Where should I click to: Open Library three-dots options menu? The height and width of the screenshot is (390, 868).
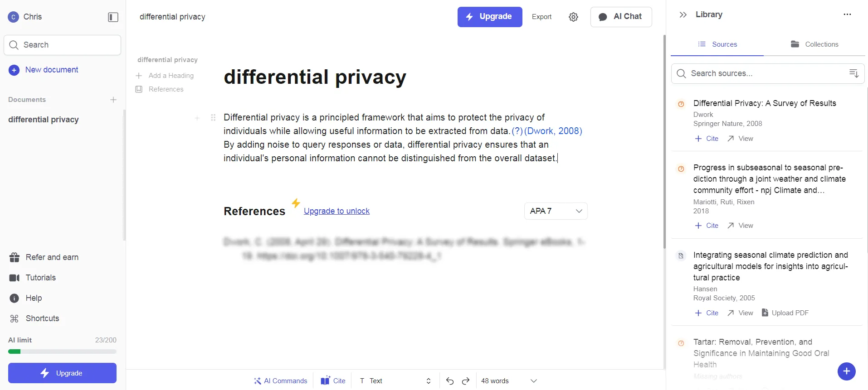pyautogui.click(x=847, y=14)
